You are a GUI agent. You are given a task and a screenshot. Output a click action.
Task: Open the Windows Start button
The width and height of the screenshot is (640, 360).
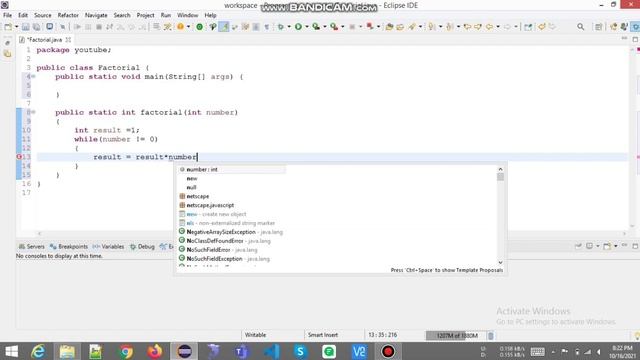[11, 351]
